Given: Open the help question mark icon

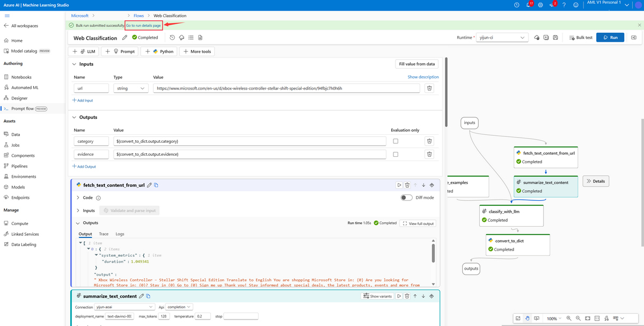Looking at the screenshot, I should [564, 5].
